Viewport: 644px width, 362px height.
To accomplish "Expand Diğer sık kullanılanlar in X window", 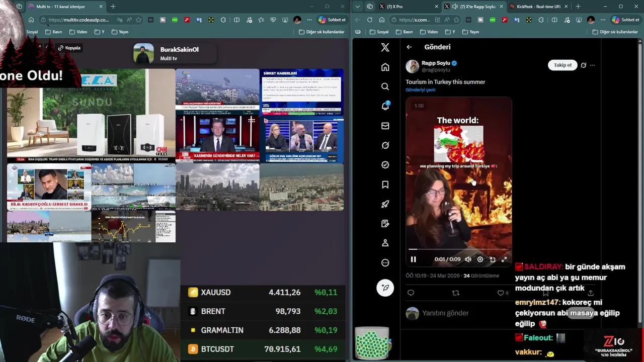I will click(x=615, y=32).
